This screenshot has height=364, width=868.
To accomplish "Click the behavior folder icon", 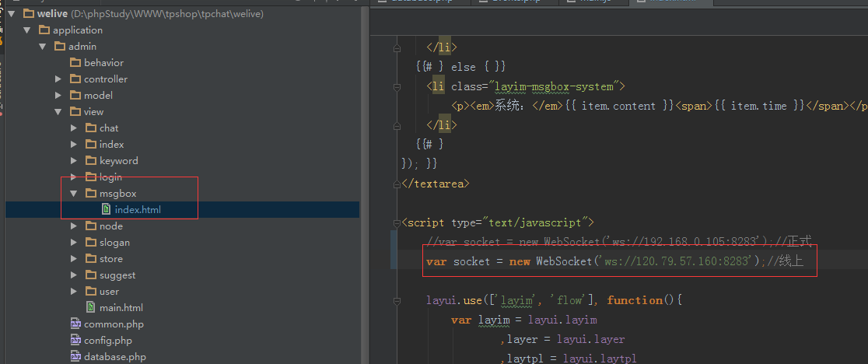I will pos(75,63).
